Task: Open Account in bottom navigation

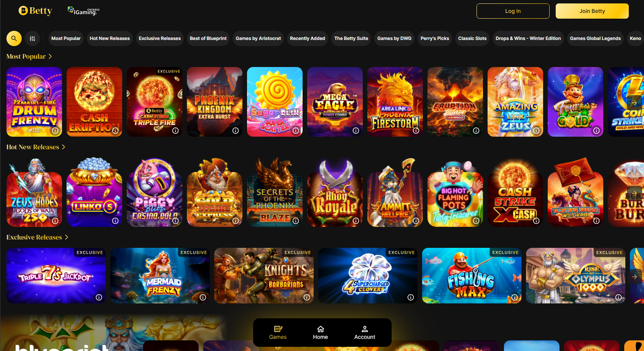Action: (365, 333)
